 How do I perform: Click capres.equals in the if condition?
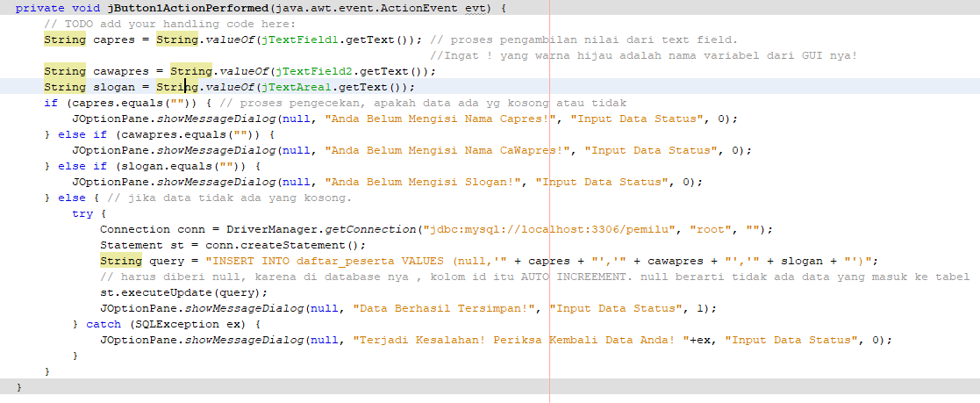[x=114, y=103]
